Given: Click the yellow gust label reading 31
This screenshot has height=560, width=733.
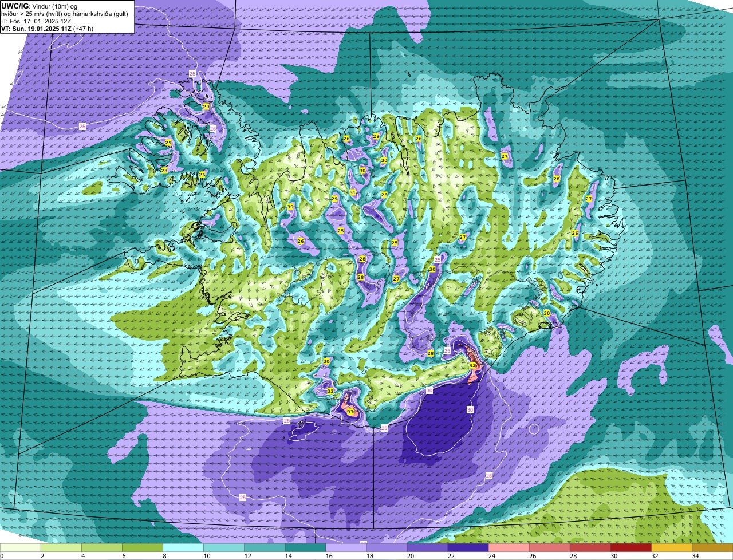Looking at the screenshot, I should point(353,192).
